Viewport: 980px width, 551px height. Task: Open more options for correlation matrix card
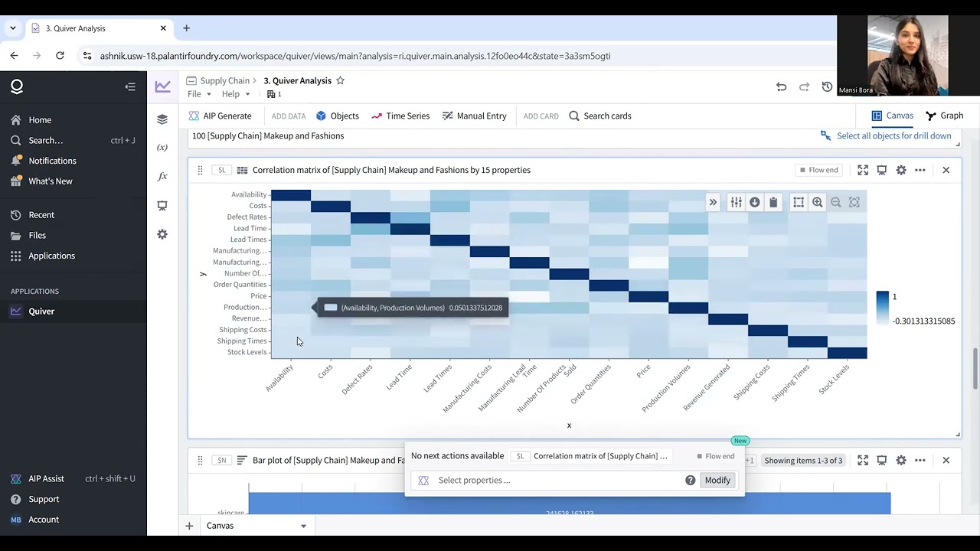(920, 170)
